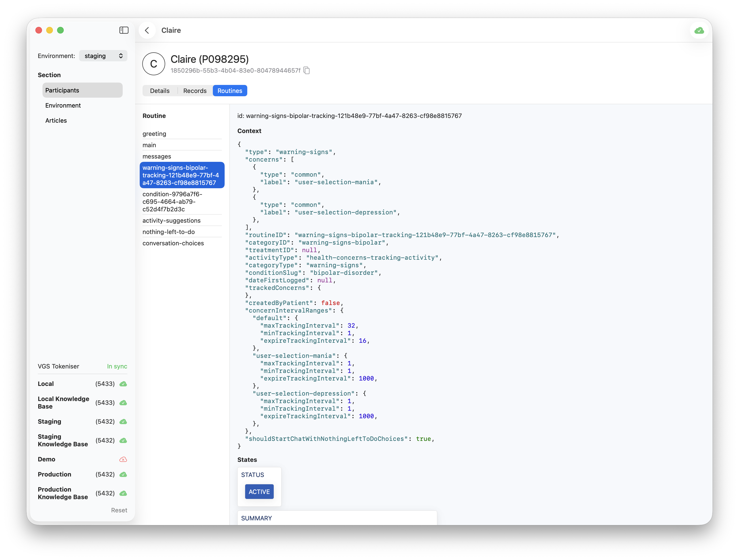Select the conversation-choices routine

click(173, 243)
